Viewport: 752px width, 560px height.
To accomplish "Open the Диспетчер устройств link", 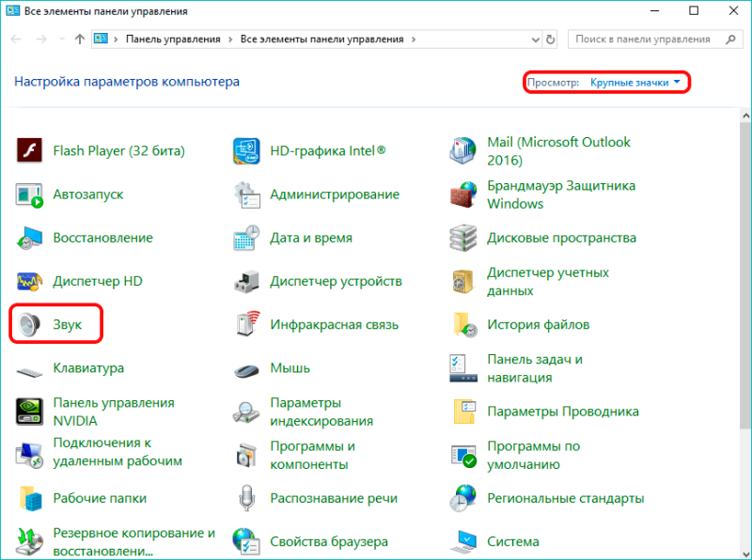I will [x=336, y=282].
